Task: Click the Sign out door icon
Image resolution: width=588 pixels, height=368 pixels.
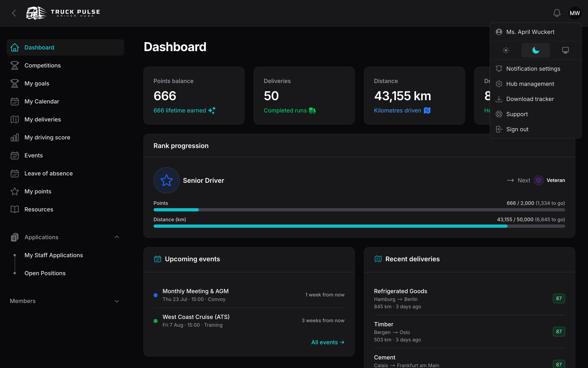Action: pyautogui.click(x=499, y=129)
